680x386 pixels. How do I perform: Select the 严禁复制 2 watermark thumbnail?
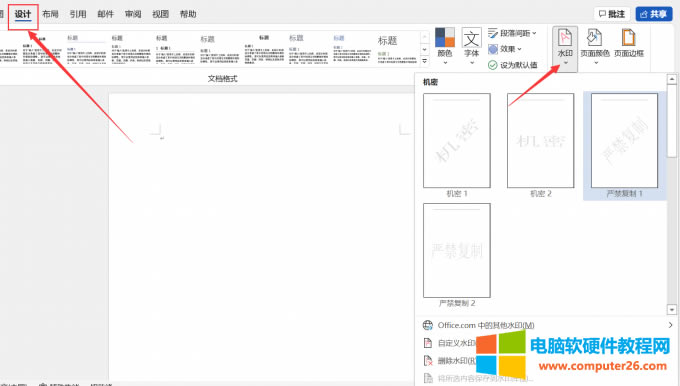457,255
